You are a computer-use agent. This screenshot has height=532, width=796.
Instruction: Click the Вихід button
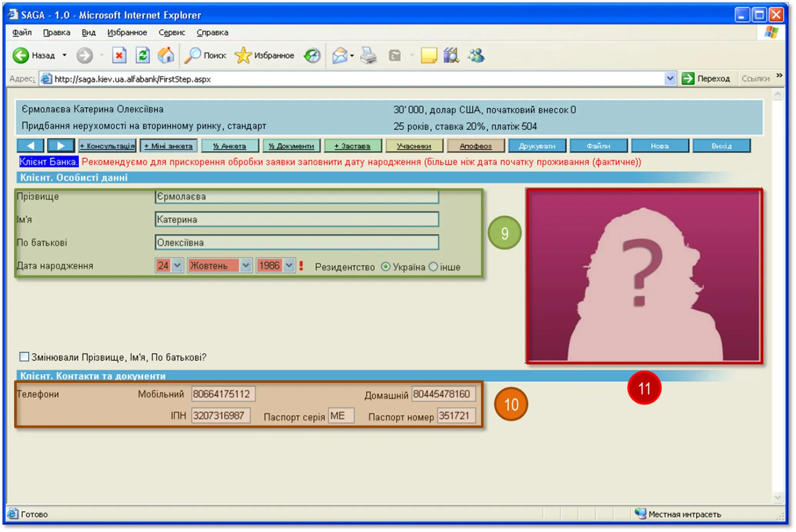721,146
